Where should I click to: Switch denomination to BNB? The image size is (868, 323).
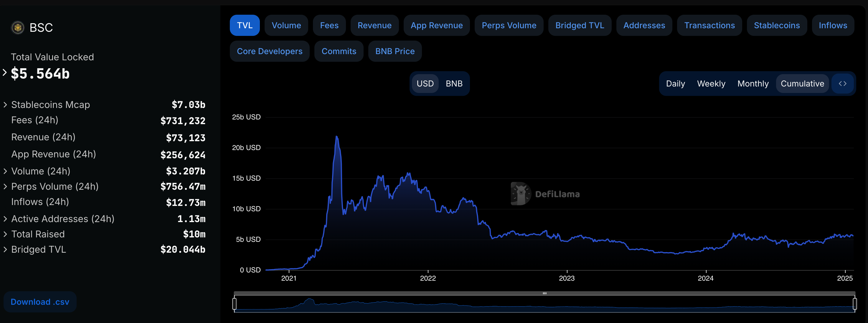click(454, 84)
